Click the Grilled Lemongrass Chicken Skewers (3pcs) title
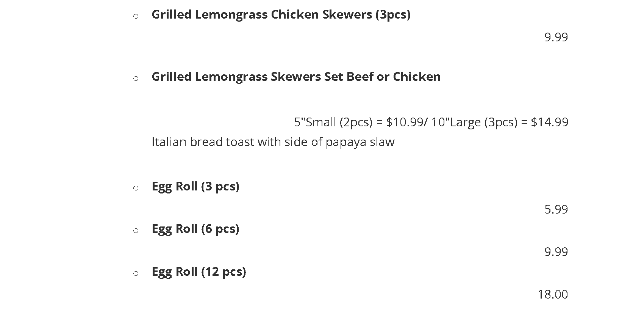644x316 pixels. (x=281, y=14)
